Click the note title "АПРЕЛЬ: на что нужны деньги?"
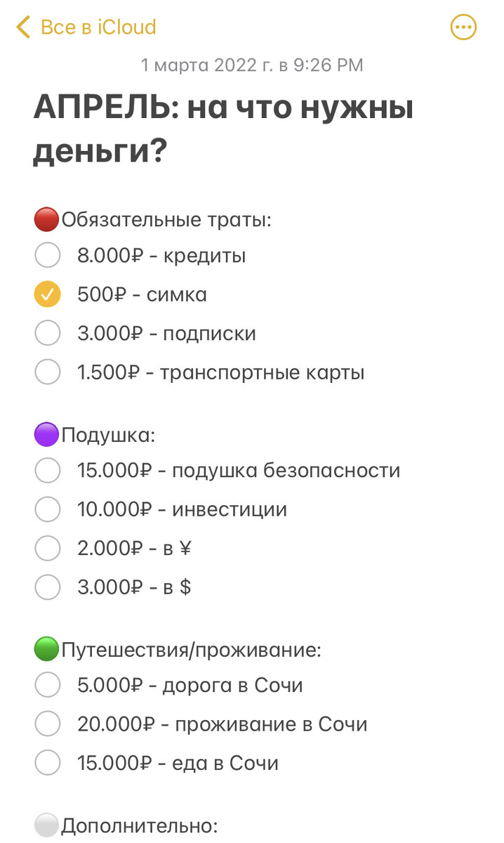The image size is (504, 843). click(x=225, y=126)
